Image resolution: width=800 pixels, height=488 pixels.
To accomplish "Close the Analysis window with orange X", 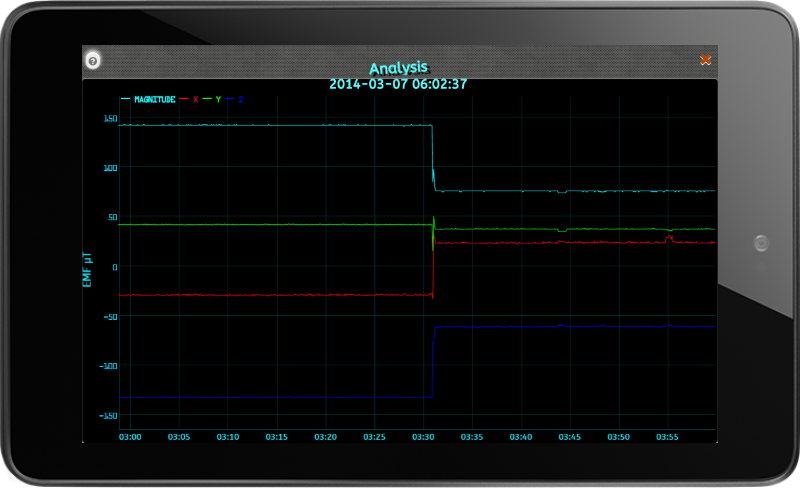I will click(x=705, y=60).
